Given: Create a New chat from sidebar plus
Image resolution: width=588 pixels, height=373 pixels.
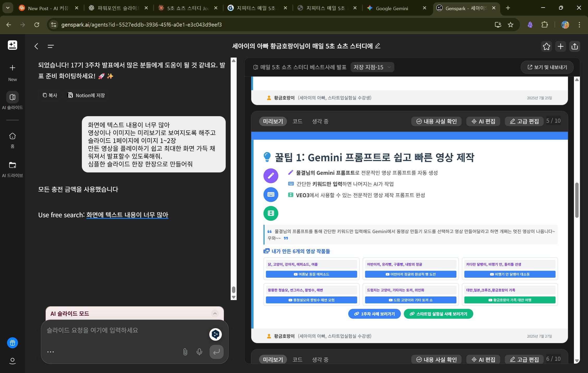Looking at the screenshot, I should 13,68.
